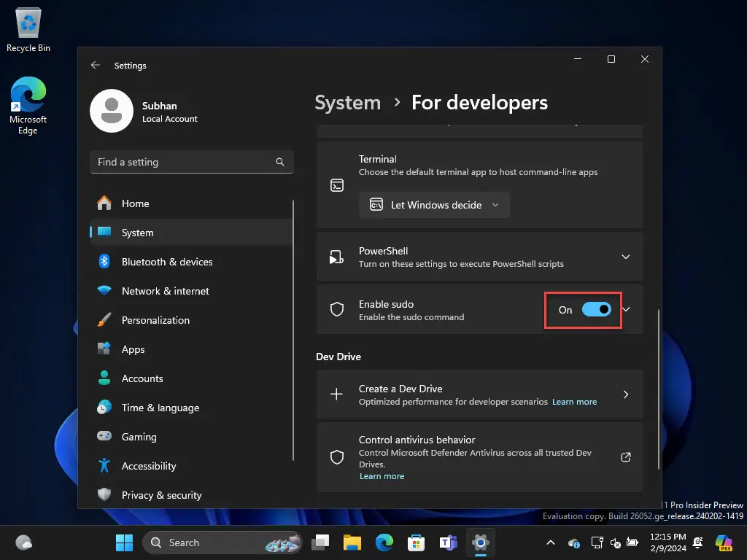Launch File Explorer from the taskbar

tap(352, 542)
